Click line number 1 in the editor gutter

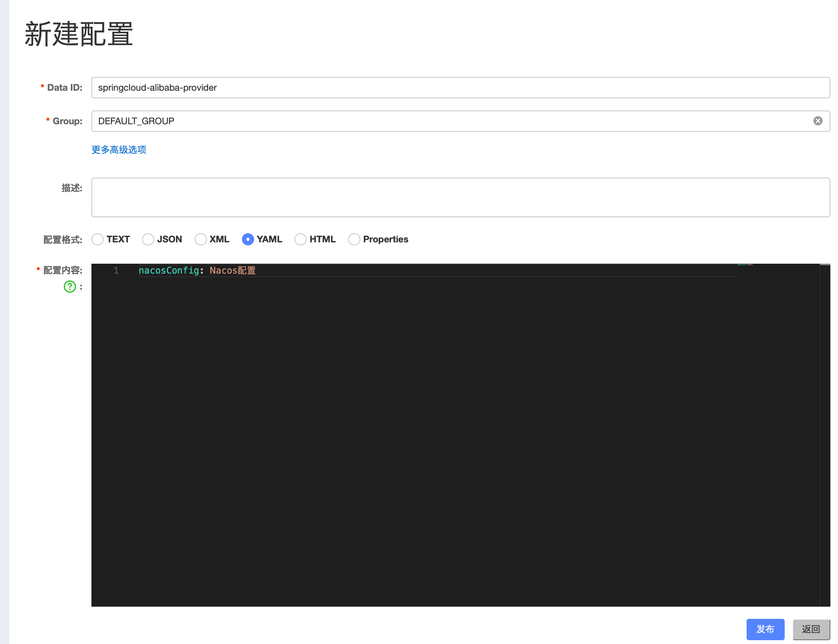click(x=116, y=271)
